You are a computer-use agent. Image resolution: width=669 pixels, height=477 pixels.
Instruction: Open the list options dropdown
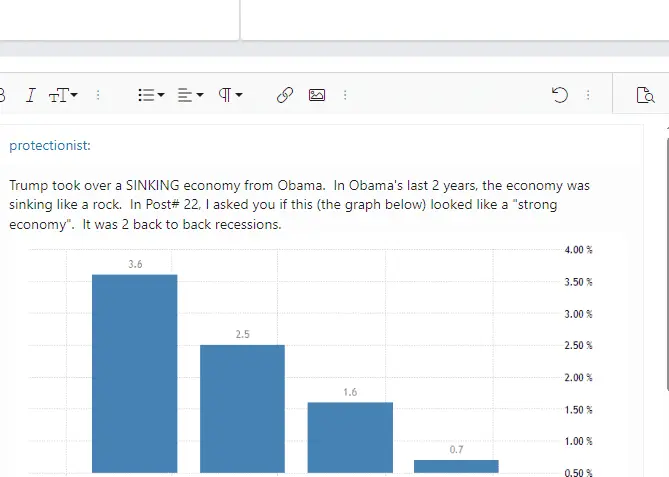(x=151, y=95)
